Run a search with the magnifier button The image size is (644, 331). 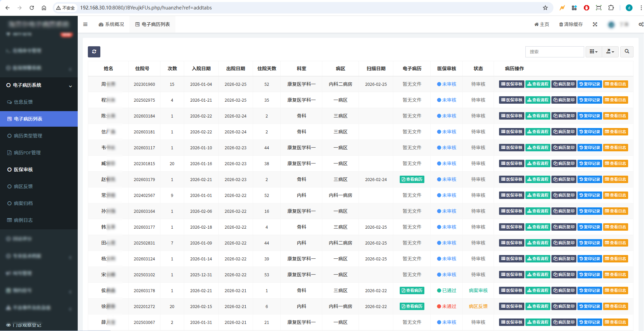[626, 52]
